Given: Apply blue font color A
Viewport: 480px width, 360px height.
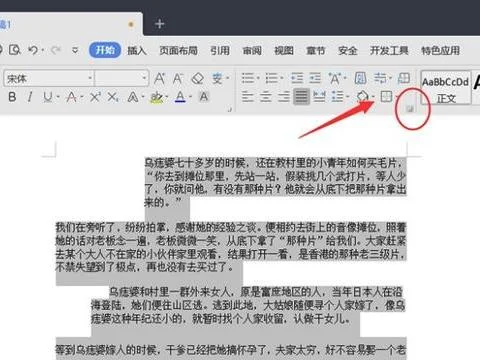Looking at the screenshot, I should coord(180,97).
